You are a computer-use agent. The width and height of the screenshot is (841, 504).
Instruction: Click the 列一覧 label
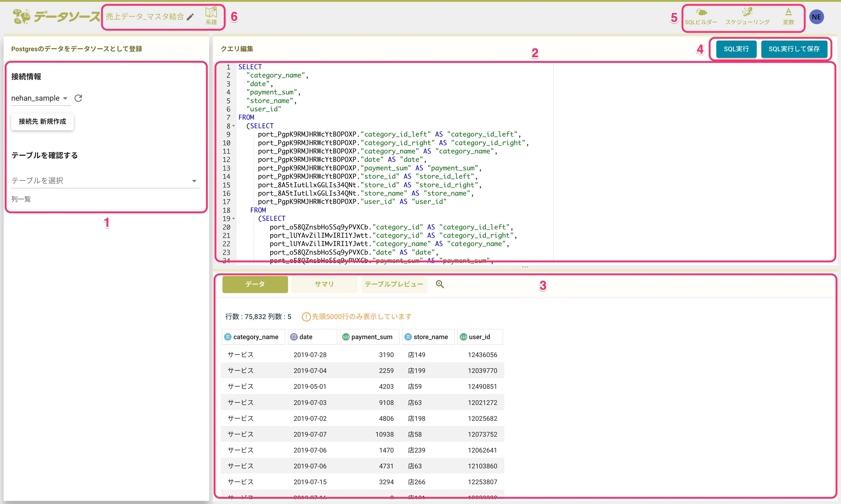pyautogui.click(x=21, y=199)
